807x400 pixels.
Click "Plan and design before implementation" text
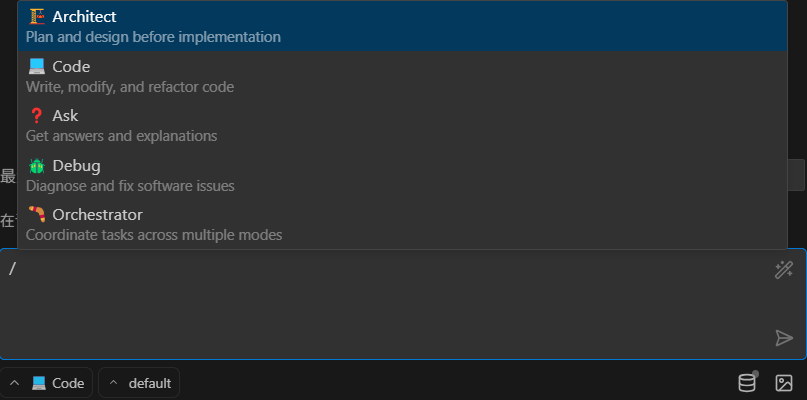click(153, 37)
